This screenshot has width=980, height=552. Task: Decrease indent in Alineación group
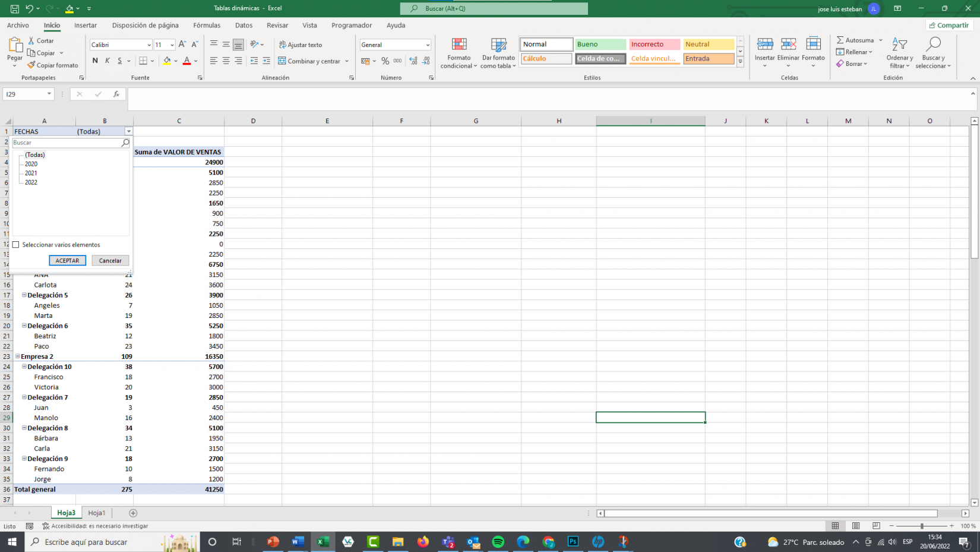[x=254, y=61]
